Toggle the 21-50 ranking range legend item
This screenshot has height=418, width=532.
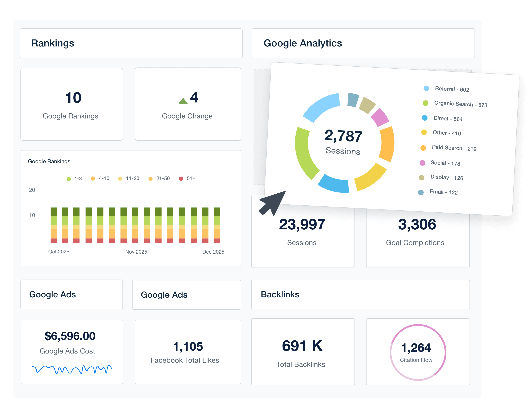pyautogui.click(x=151, y=178)
